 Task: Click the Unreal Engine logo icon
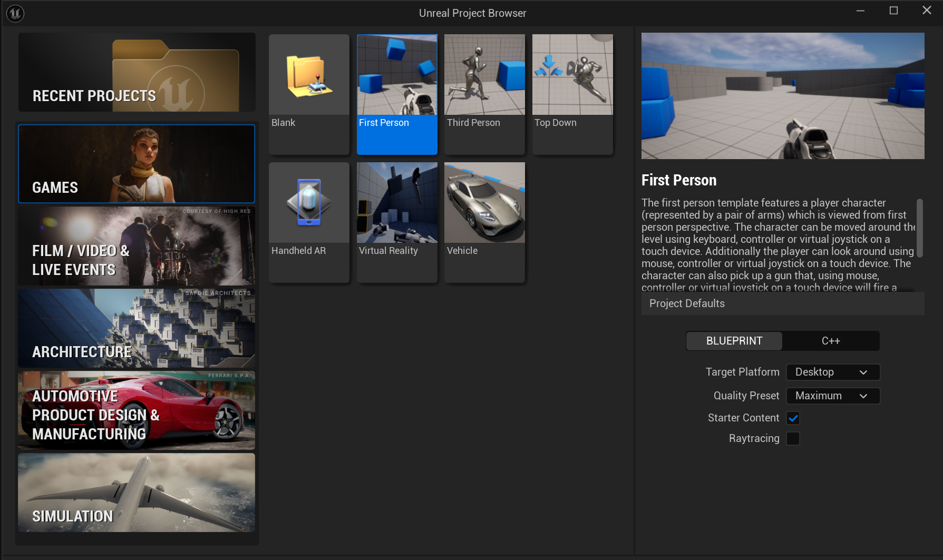pos(15,13)
